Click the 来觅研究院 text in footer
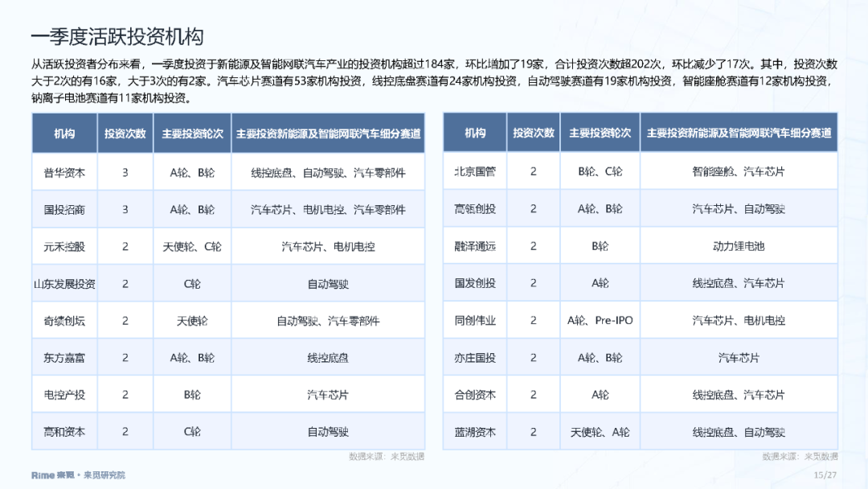The image size is (868, 489). coord(105,475)
